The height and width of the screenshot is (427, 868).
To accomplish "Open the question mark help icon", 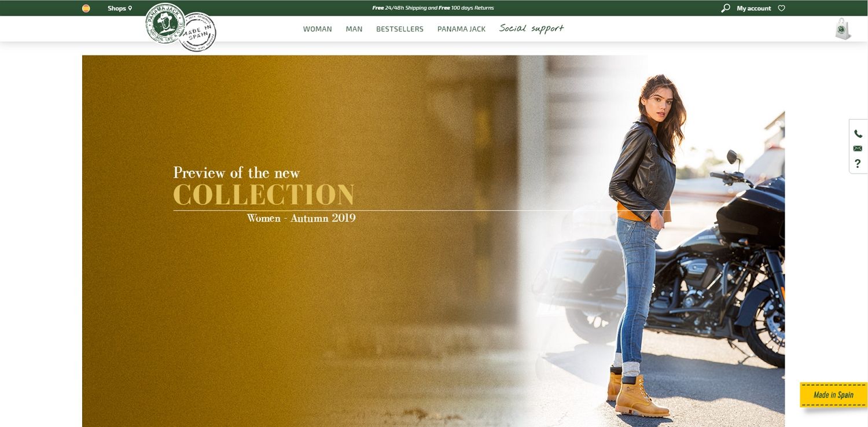I will (858, 164).
